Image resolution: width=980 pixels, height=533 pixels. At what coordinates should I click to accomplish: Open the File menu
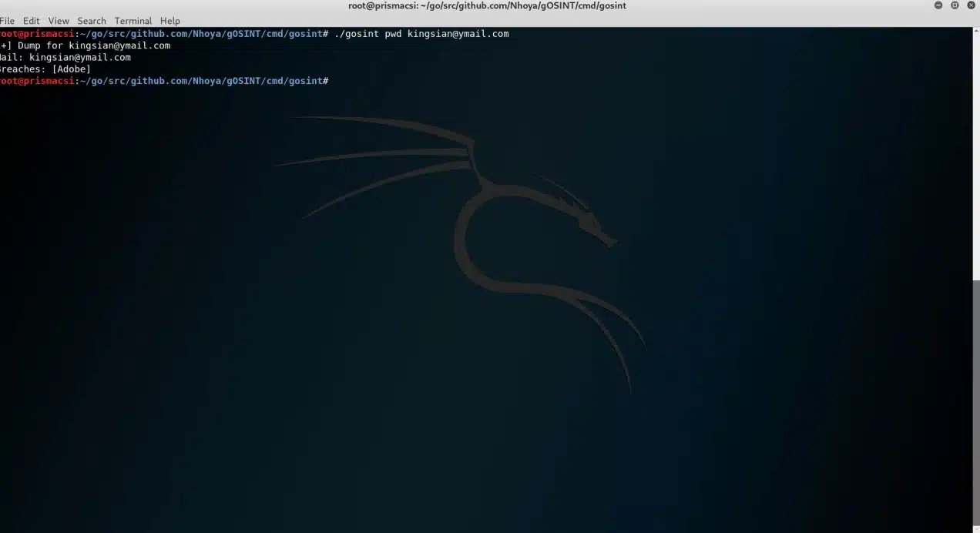(x=7, y=21)
